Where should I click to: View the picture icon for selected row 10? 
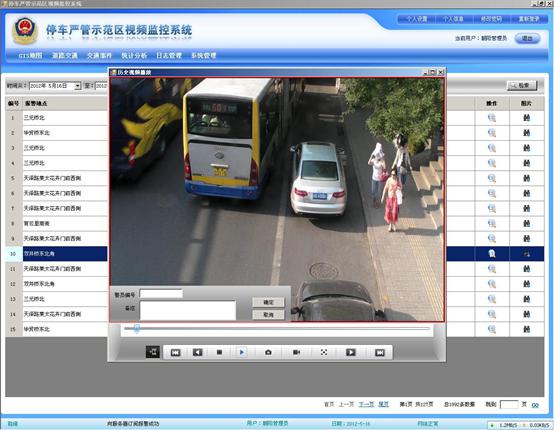pyautogui.click(x=527, y=254)
